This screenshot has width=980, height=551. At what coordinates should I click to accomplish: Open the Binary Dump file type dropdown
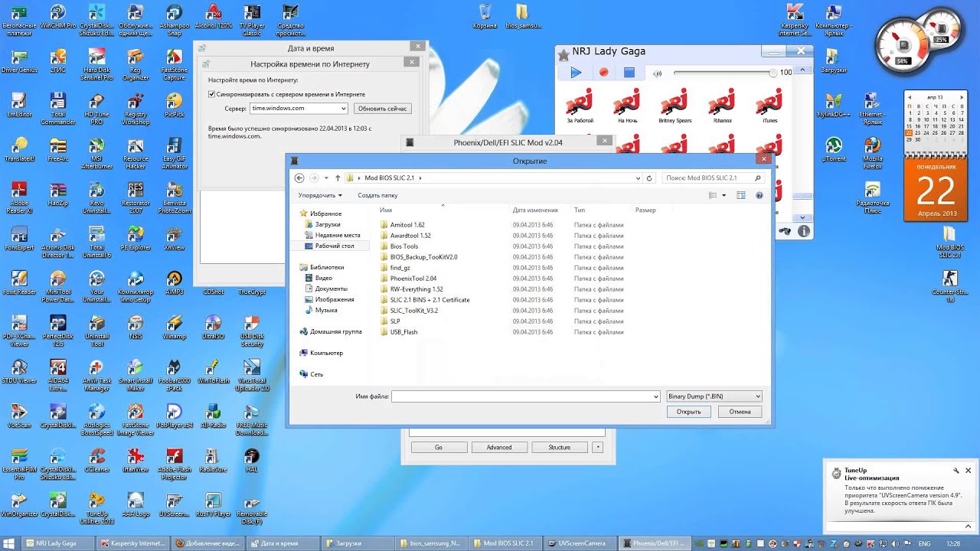pos(714,396)
